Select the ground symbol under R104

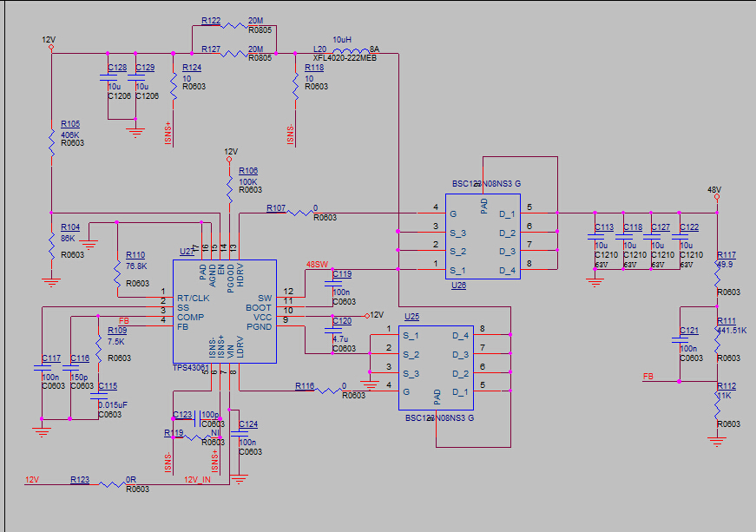51,282
